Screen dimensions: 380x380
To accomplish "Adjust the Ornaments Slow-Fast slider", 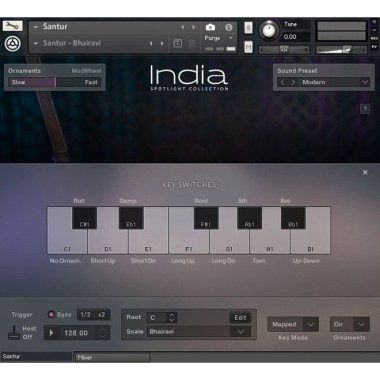I will (55, 82).
